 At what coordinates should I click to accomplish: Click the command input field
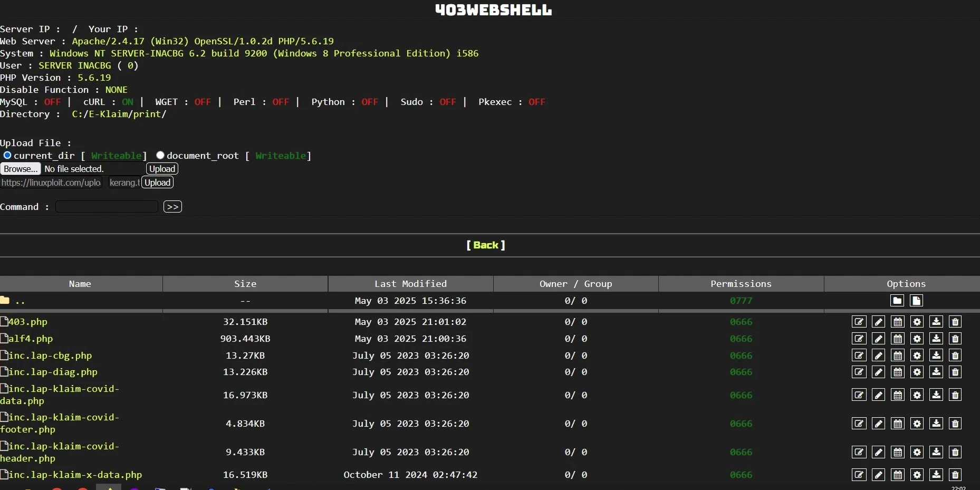coord(105,206)
